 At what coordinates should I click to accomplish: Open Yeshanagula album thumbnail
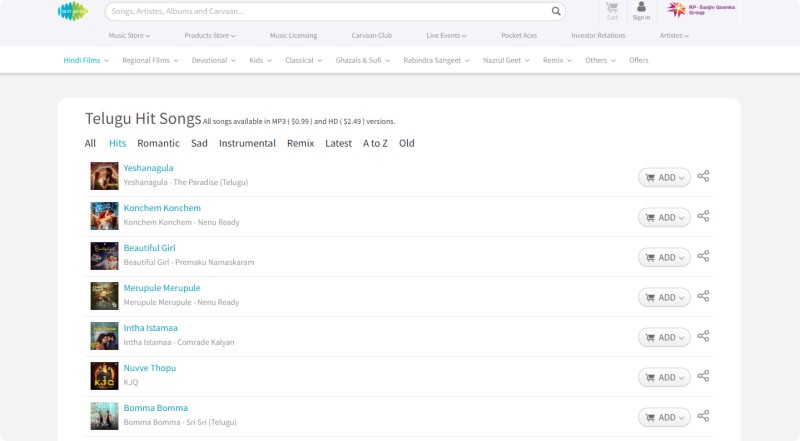tap(104, 176)
